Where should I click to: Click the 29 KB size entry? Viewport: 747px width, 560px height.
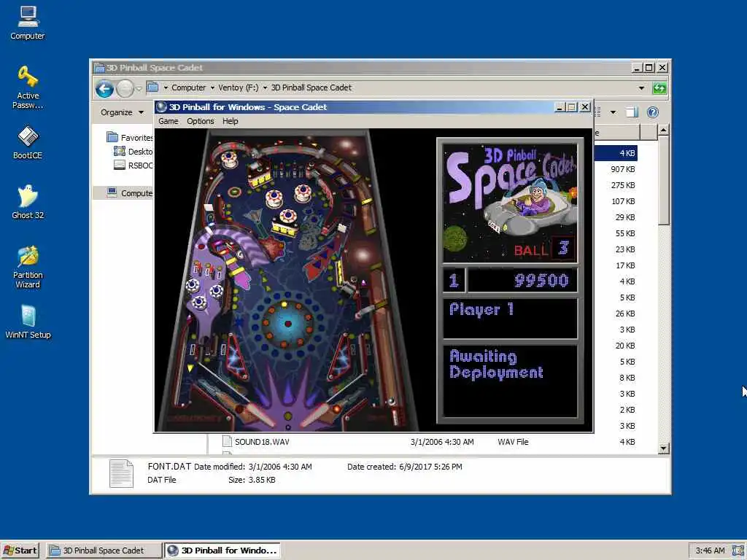coord(625,217)
